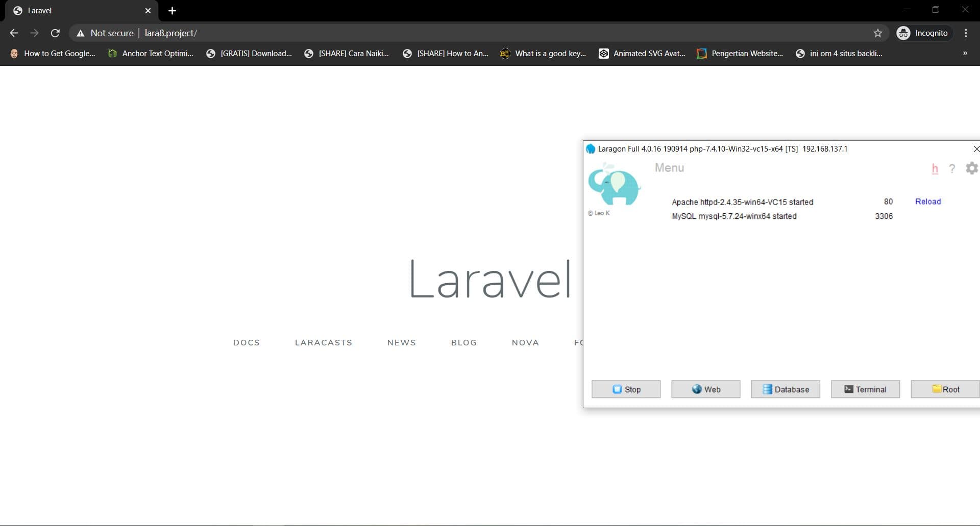Click the Laragon title bar icon
The height and width of the screenshot is (526, 980).
tap(591, 149)
